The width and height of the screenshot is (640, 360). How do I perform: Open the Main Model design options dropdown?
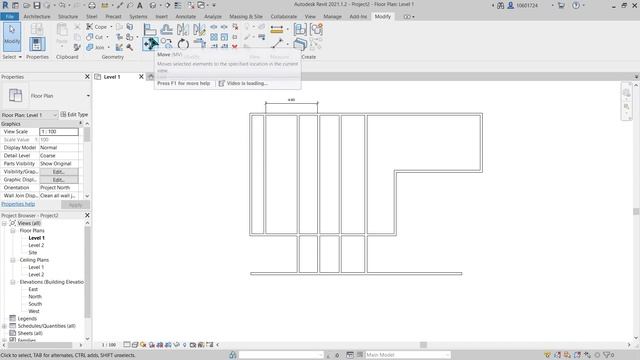tap(448, 355)
